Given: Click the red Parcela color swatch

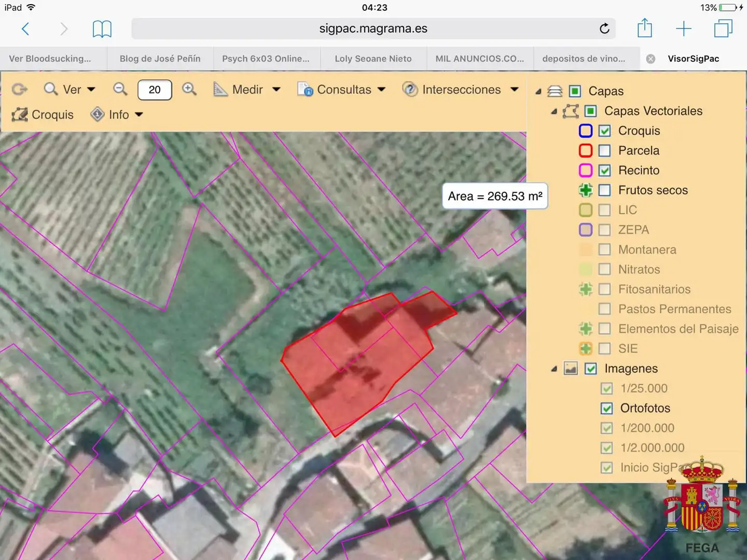Looking at the screenshot, I should click(586, 150).
